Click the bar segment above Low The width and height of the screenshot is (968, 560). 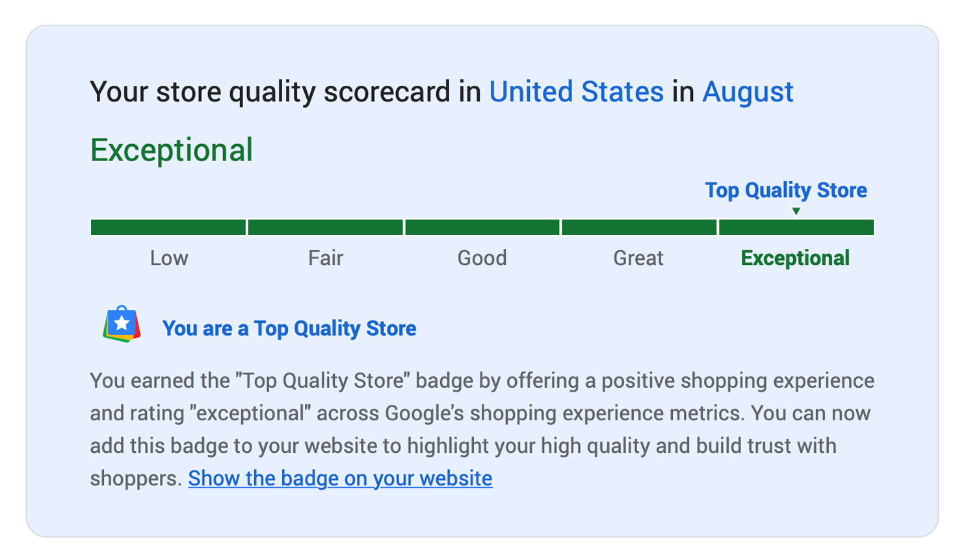click(168, 227)
